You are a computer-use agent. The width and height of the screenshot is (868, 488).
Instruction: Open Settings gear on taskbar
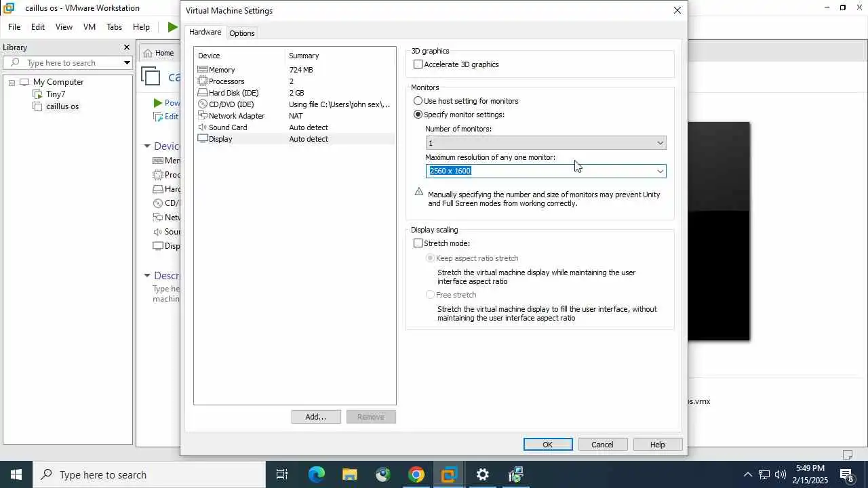tap(482, 474)
